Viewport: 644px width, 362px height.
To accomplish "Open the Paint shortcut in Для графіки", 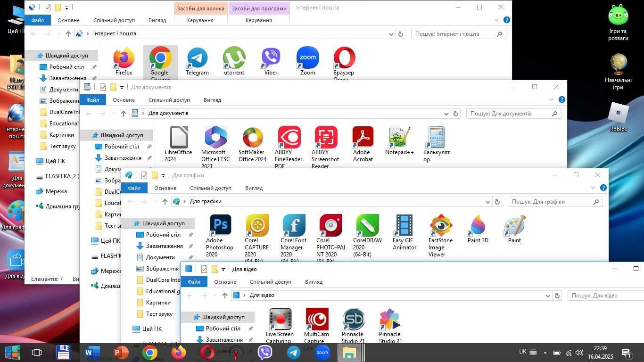I will point(514,229).
